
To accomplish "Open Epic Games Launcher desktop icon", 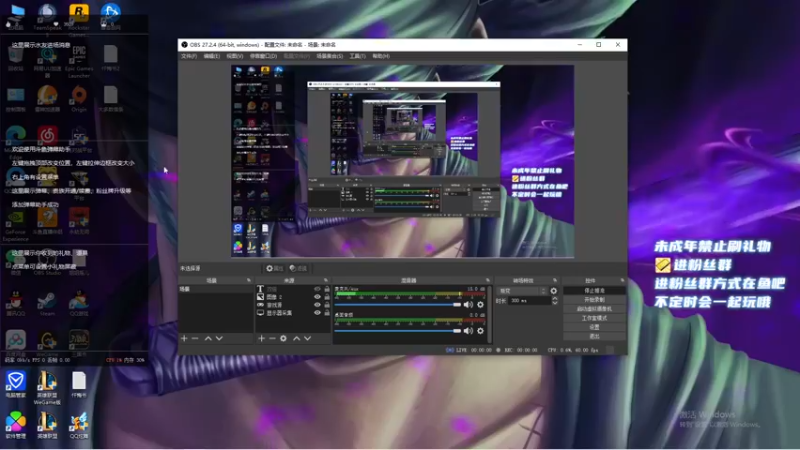I will [x=79, y=60].
